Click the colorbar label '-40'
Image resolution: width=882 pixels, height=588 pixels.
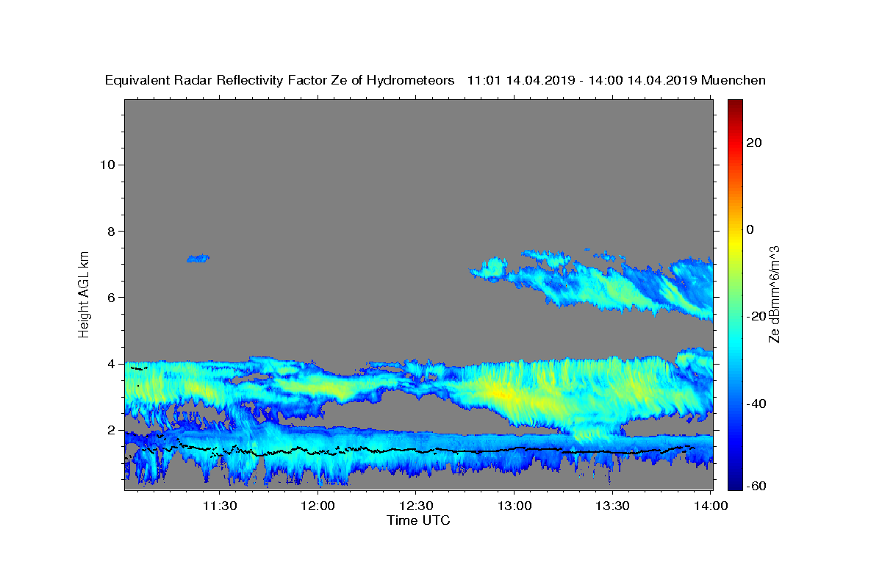(x=756, y=403)
